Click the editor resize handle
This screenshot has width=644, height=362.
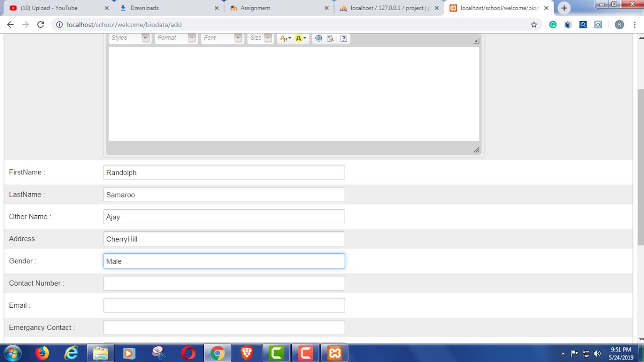pos(476,150)
